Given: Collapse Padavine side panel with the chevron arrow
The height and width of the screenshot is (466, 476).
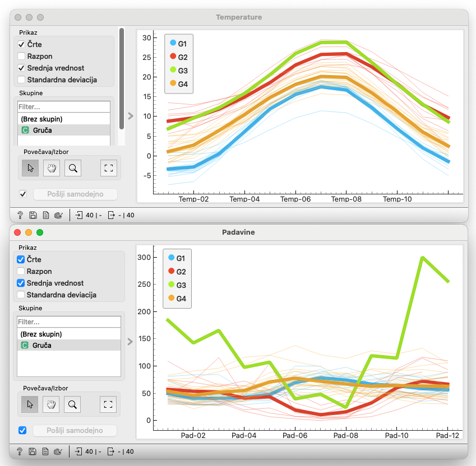Looking at the screenshot, I should (x=130, y=341).
